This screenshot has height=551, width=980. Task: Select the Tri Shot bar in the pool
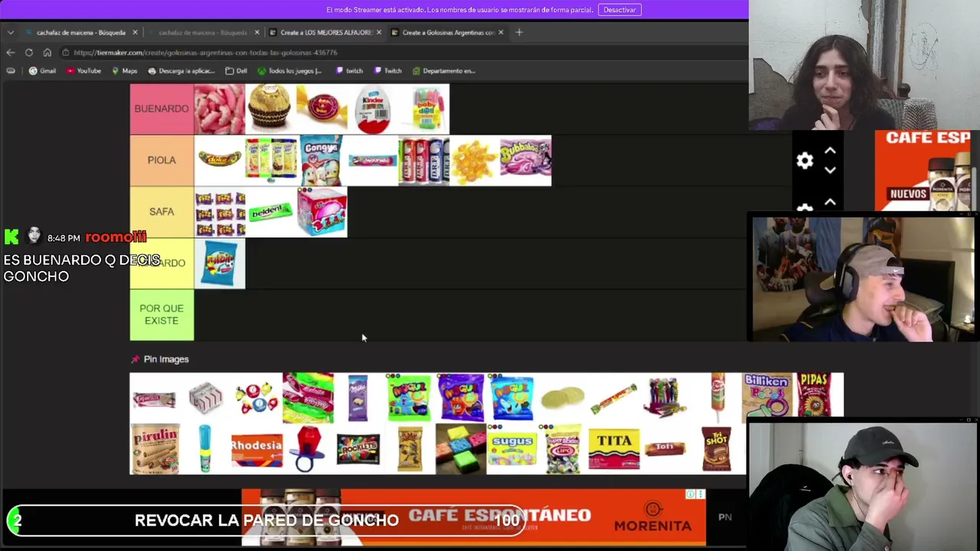(x=717, y=449)
